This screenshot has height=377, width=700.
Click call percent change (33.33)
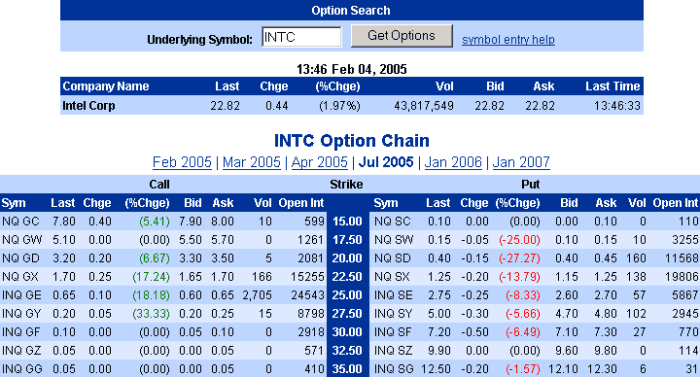pyautogui.click(x=151, y=314)
